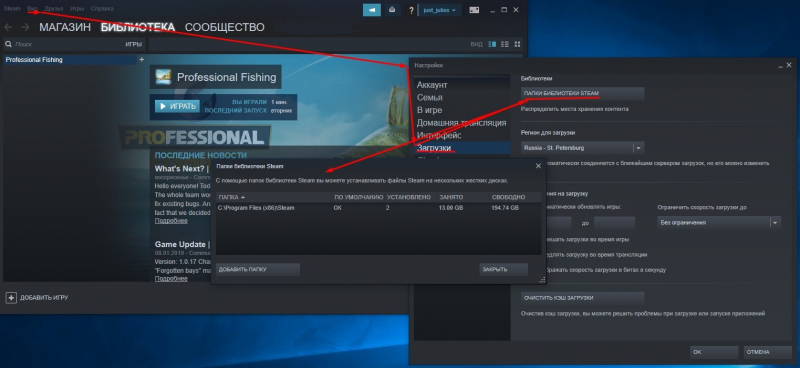Open the БИБЛИОТЕКА tab
Viewport: 800px width, 368px height.
pyautogui.click(x=138, y=28)
